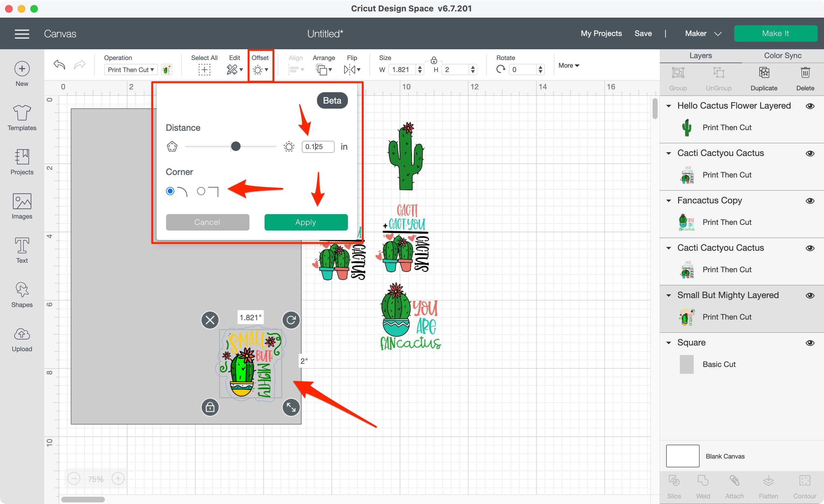Viewport: 824px width, 504px height.
Task: Click the Duplicate layer icon
Action: (763, 73)
